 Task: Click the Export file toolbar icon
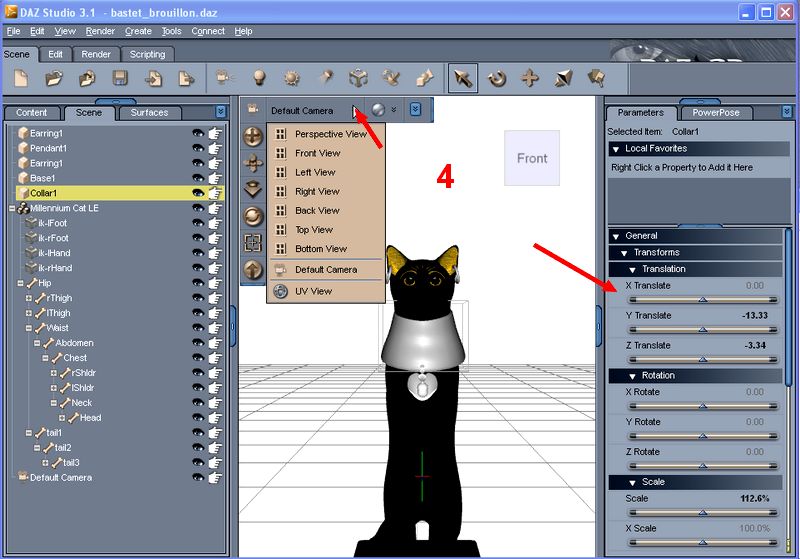tap(186, 79)
